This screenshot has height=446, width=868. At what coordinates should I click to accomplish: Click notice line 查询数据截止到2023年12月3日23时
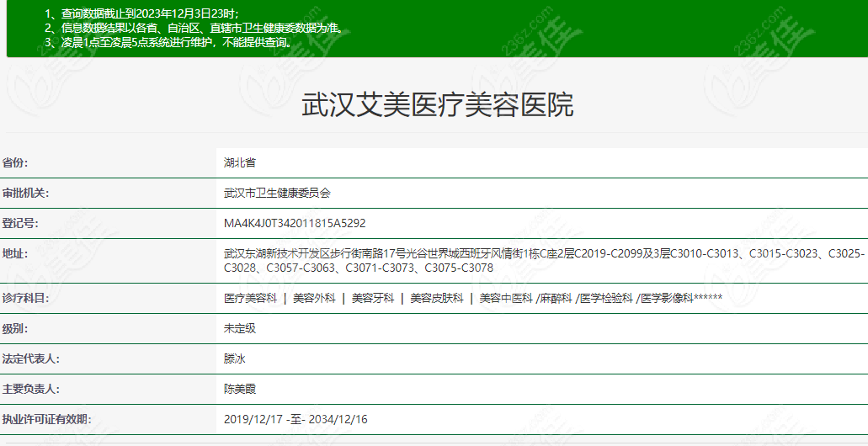click(x=143, y=13)
